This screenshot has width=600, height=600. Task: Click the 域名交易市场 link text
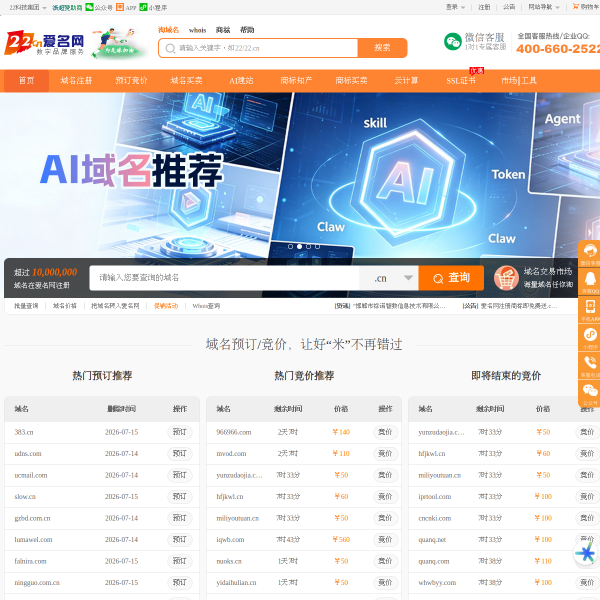548,272
